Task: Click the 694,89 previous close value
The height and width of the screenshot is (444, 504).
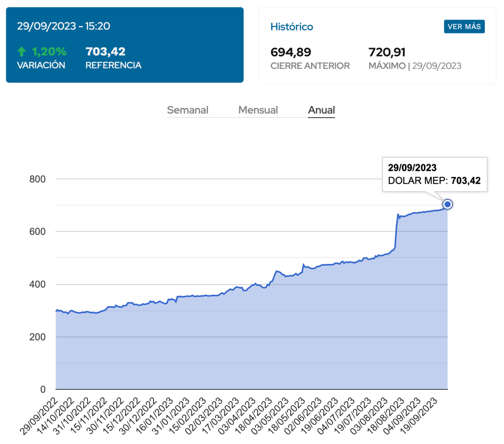Action: tap(291, 52)
